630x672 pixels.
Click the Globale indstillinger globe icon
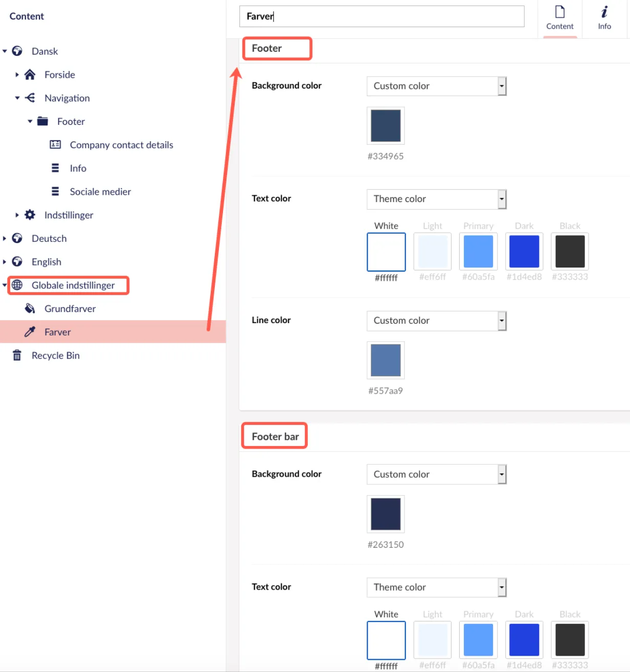pos(17,285)
